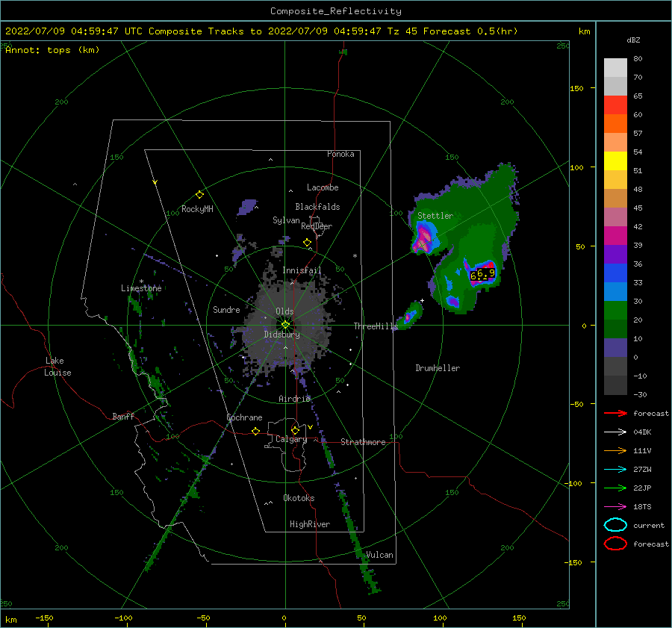Click the Blackfalds city label
The image size is (672, 628).
(317, 207)
